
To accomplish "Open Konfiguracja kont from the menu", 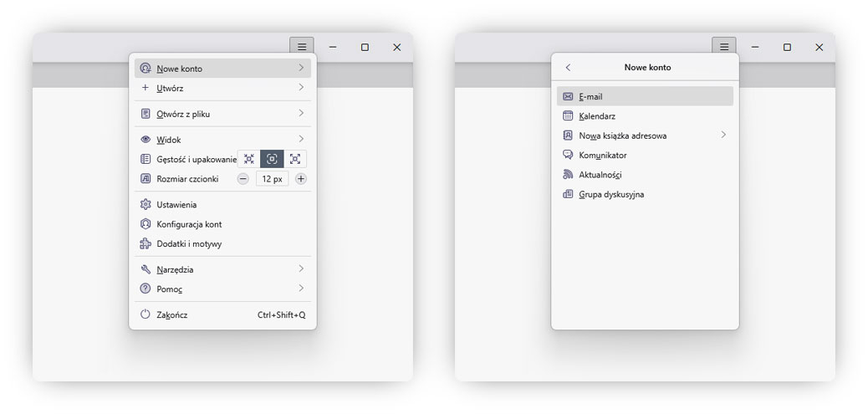I will pyautogui.click(x=222, y=224).
